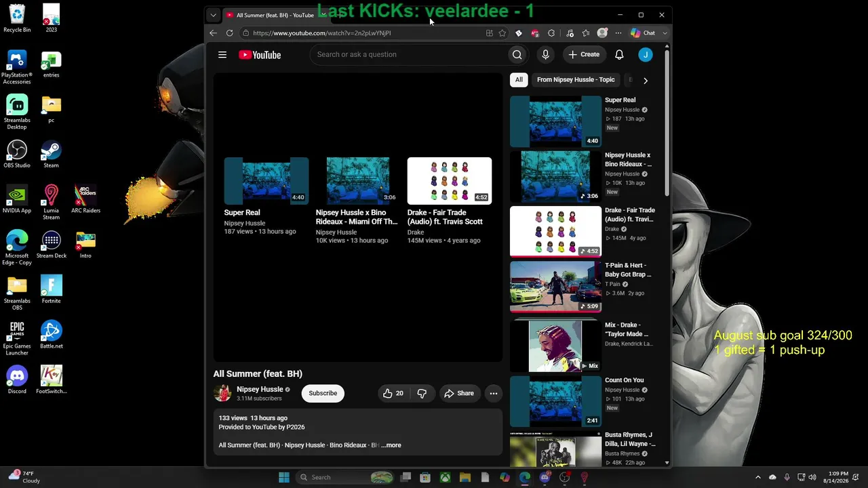Viewport: 868px width, 488px height.
Task: Go back with the browser back arrow
Action: pos(213,33)
